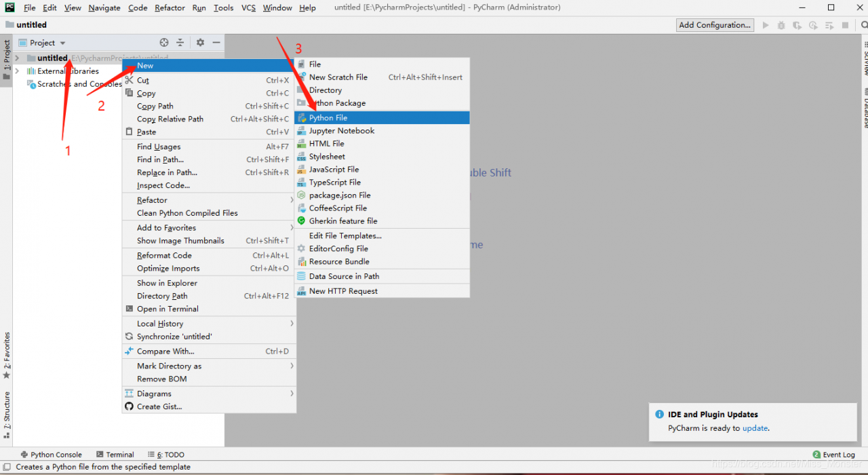Click the EditorConfig File gear icon

(302, 249)
